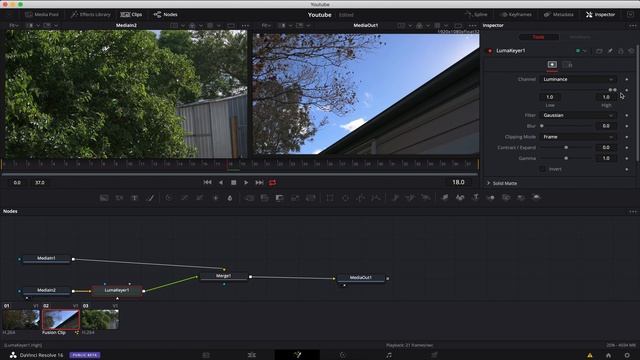
Task: Open the warning indicator in the bottom bar
Action: click(590, 355)
